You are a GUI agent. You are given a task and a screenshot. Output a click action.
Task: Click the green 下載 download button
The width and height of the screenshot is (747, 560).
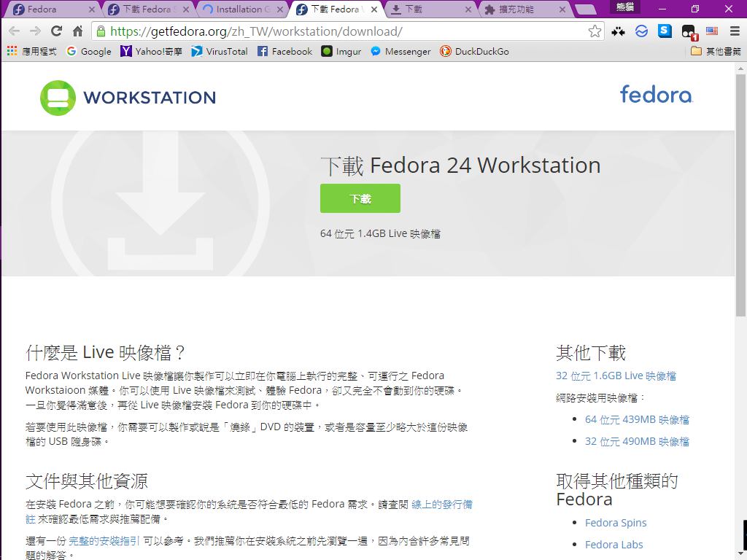coord(360,198)
